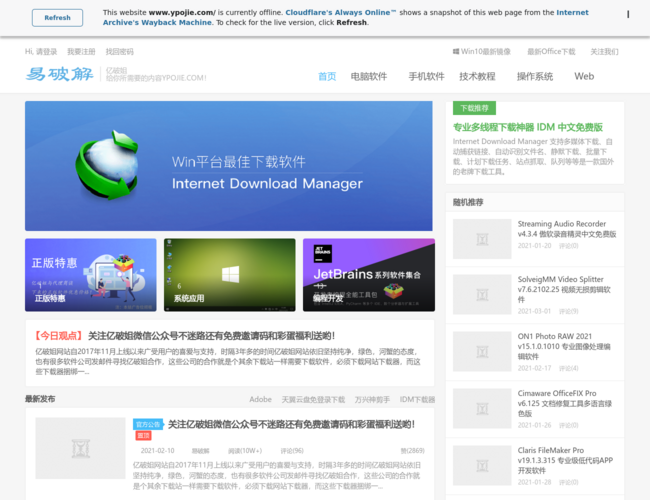Select the 首页 navigation tab
The width and height of the screenshot is (650, 500).
[x=327, y=76]
